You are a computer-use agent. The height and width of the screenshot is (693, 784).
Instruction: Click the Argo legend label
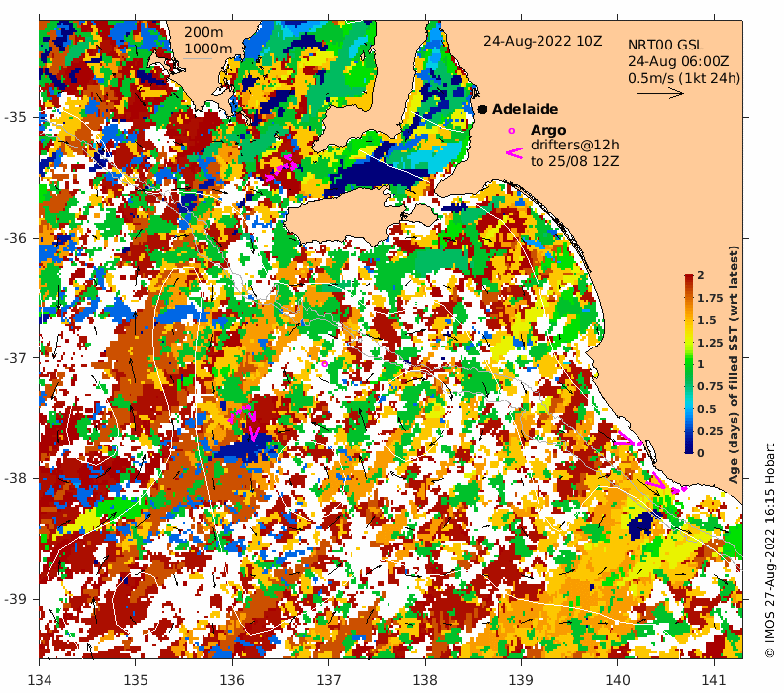tap(548, 130)
